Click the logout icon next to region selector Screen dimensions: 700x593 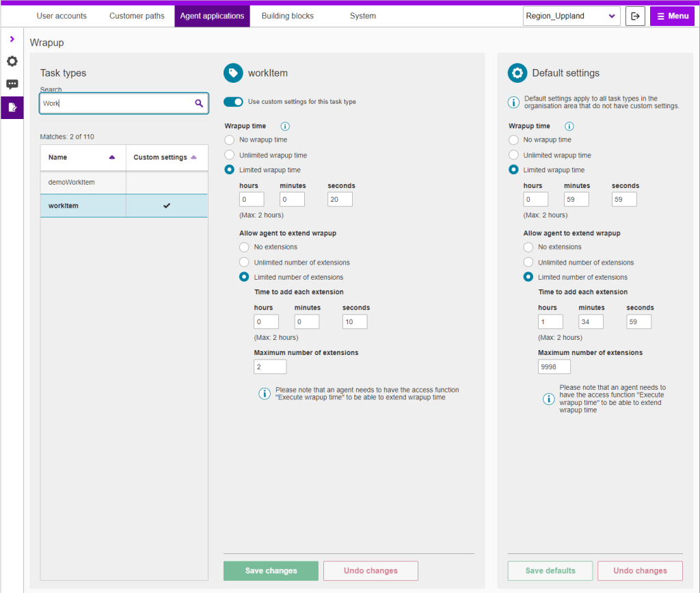pyautogui.click(x=635, y=16)
